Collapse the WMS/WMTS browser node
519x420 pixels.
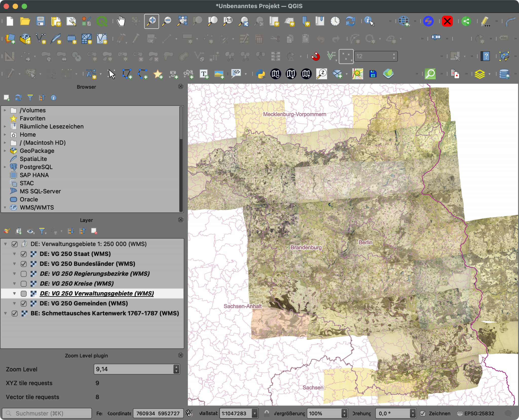(x=5, y=208)
